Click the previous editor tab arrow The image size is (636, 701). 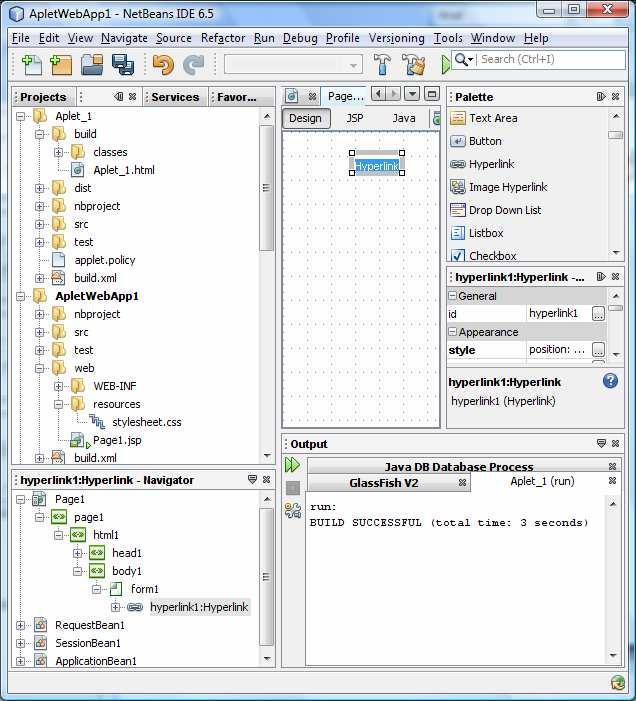click(378, 94)
